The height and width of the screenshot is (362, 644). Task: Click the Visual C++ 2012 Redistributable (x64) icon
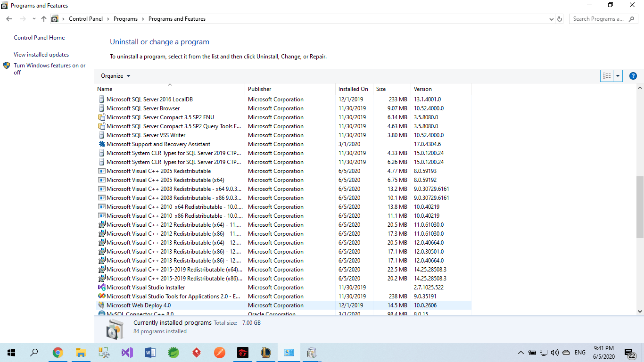coord(101,225)
